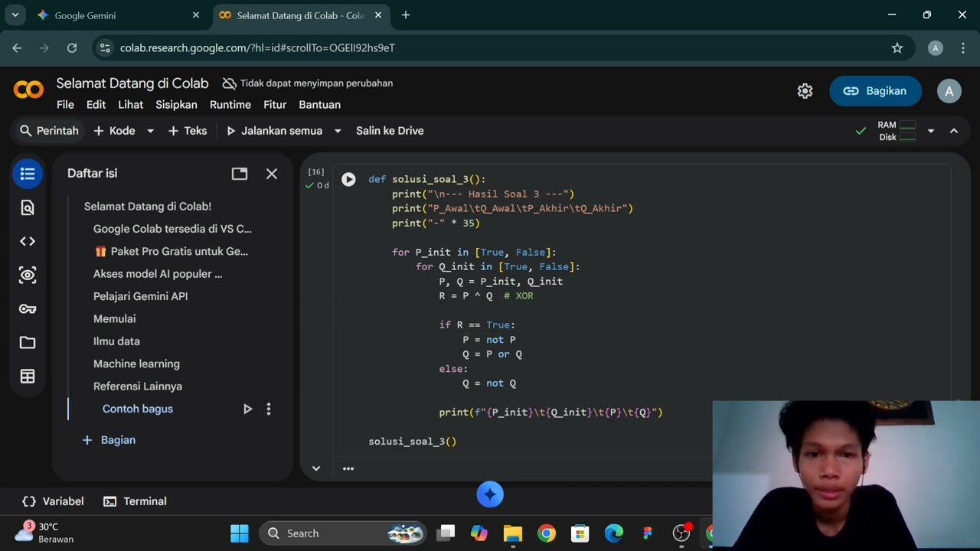Bookmark this page with the star
This screenshot has height=551, width=980.
click(x=897, y=48)
